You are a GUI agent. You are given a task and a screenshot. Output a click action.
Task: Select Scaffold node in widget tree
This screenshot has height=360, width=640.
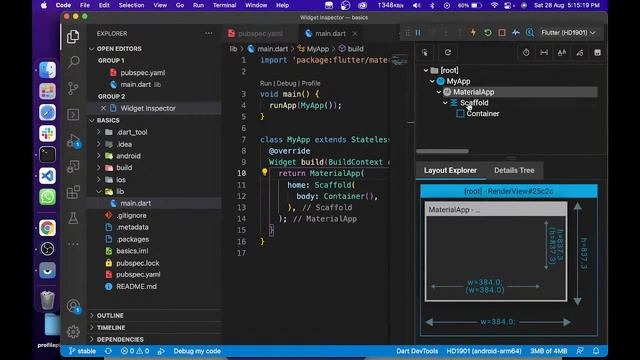(x=474, y=103)
